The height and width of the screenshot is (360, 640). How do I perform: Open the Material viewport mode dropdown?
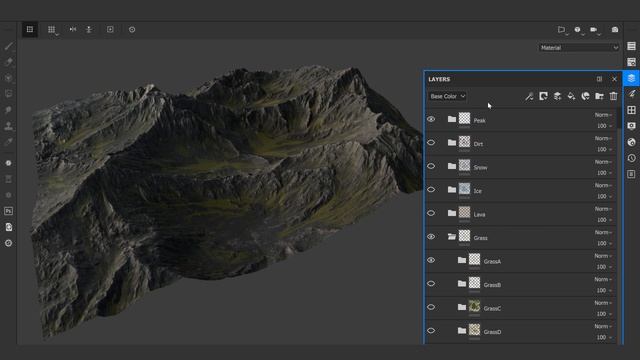[x=579, y=48]
